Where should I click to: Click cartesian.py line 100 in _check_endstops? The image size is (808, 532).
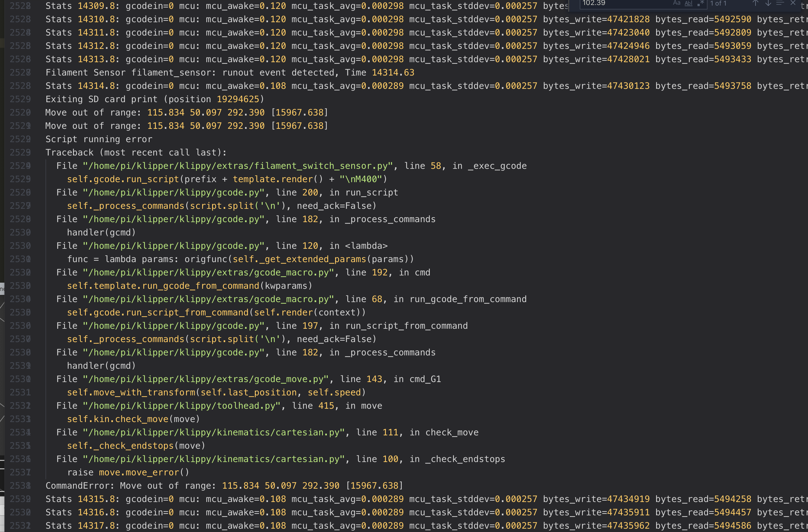(x=281, y=459)
